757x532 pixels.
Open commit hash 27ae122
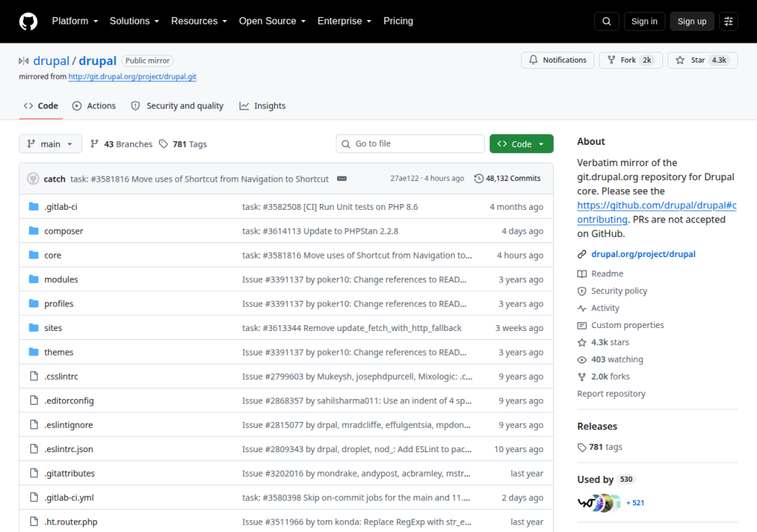coord(404,179)
